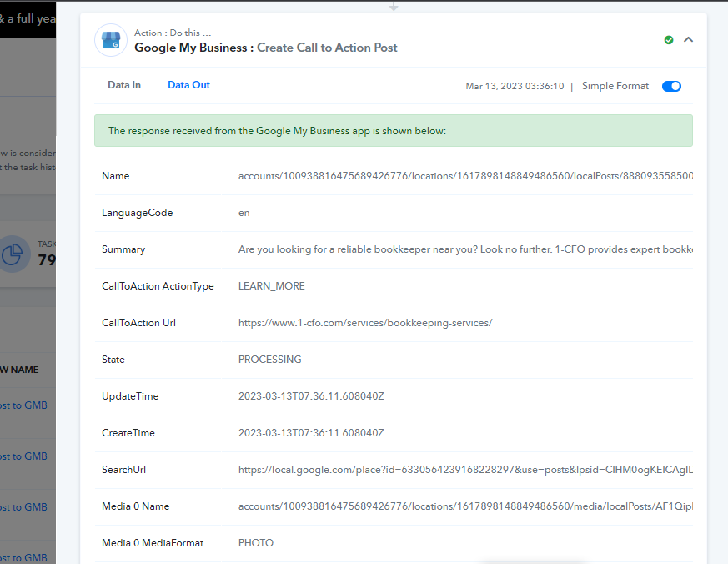Open the second 'to GMB' workflow link
The height and width of the screenshot is (564, 728).
coord(23,456)
